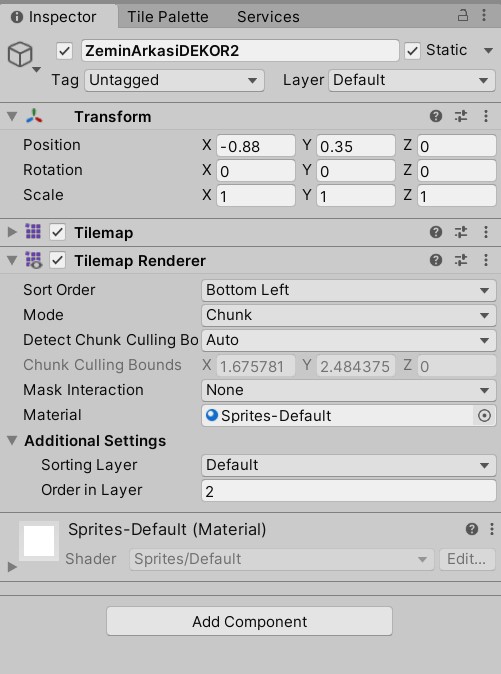Click the Order in Layer field
Viewport: 501px width, 674px height.
click(x=348, y=490)
